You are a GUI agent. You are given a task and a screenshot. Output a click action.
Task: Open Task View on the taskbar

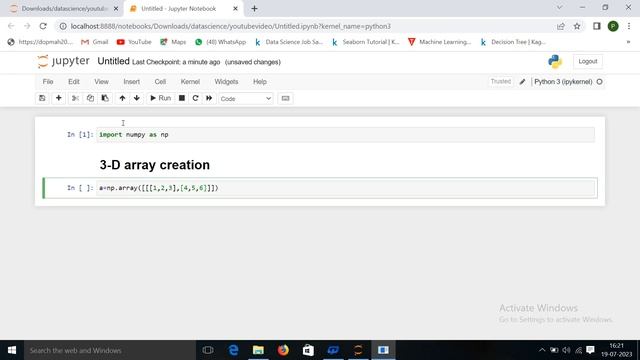pos(208,350)
